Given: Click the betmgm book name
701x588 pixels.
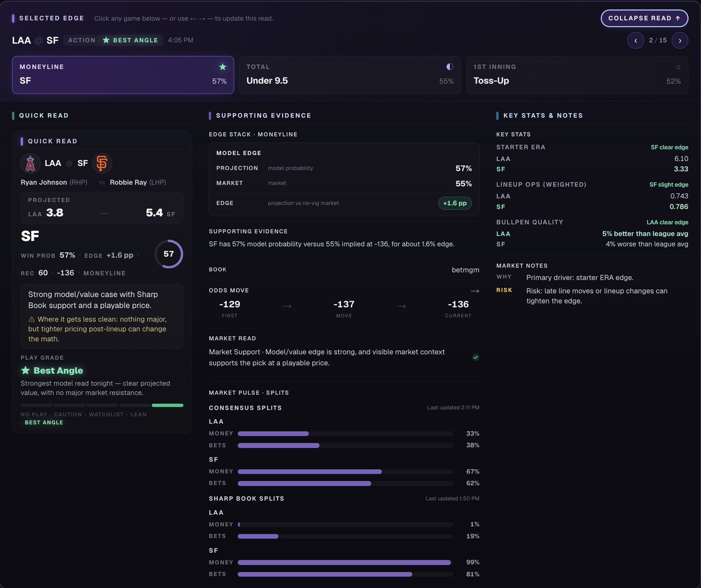Looking at the screenshot, I should point(466,270).
